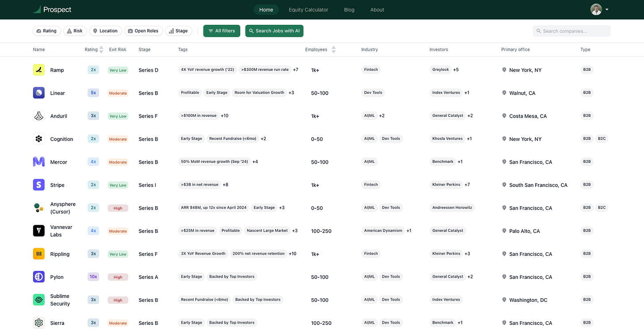This screenshot has width=644, height=331.
Task: Go to the Home tab
Action: pos(266,10)
